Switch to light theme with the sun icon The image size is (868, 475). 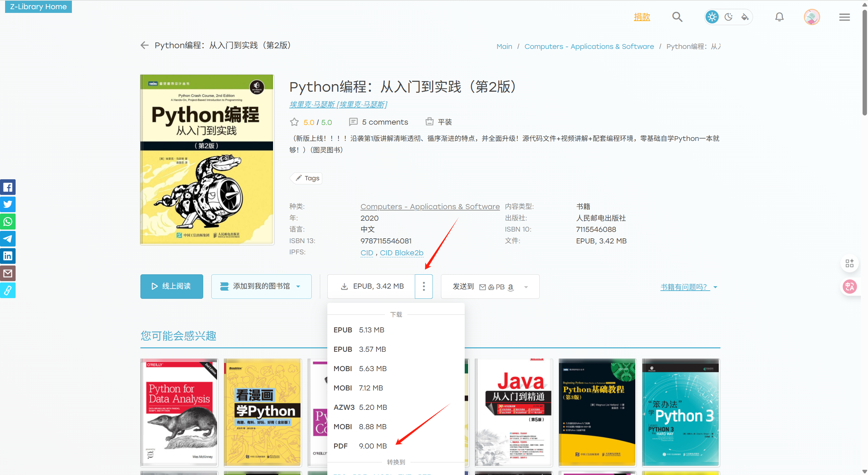(x=712, y=17)
